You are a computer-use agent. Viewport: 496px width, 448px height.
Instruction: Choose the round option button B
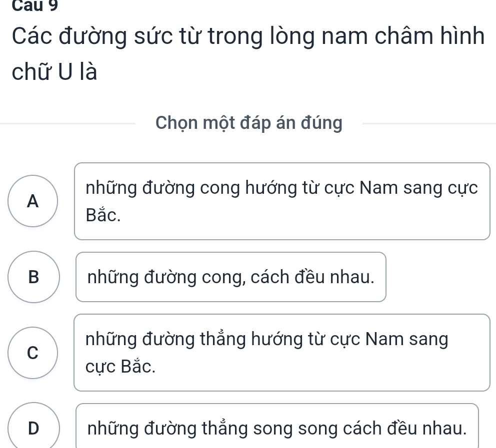click(33, 277)
